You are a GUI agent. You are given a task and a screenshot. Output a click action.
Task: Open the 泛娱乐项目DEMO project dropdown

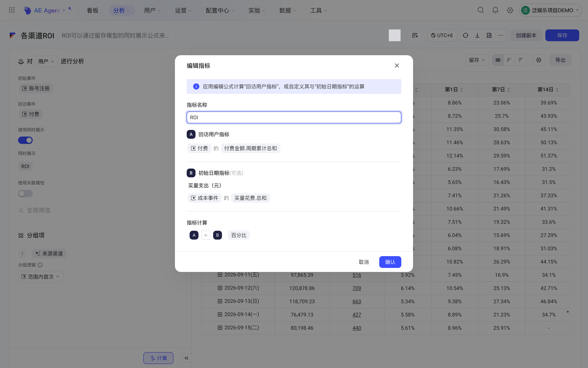pyautogui.click(x=550, y=10)
